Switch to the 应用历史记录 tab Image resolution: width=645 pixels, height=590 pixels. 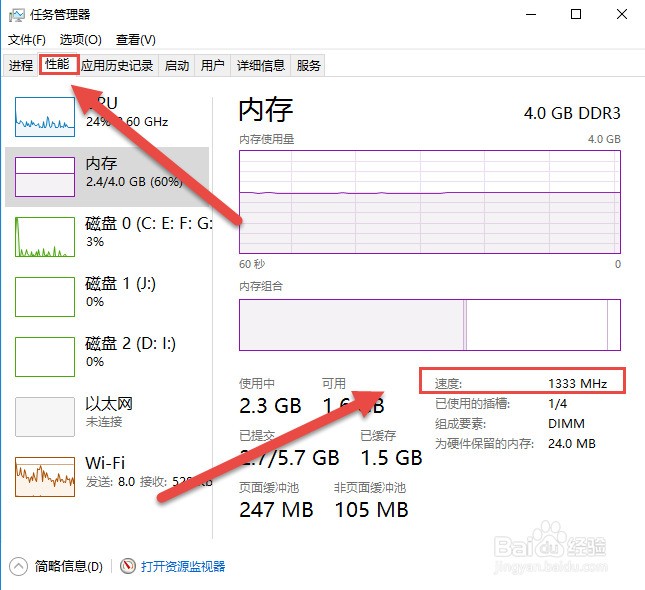[x=117, y=65]
